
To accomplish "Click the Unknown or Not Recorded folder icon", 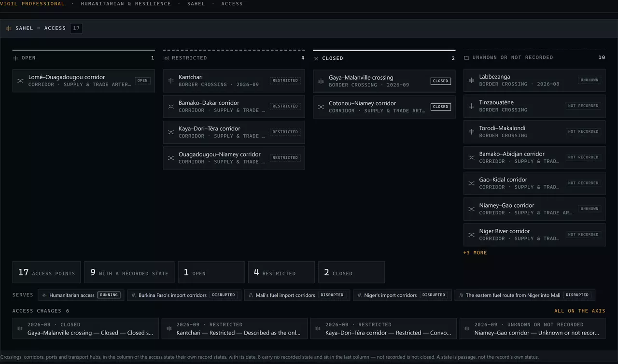I will [466, 57].
